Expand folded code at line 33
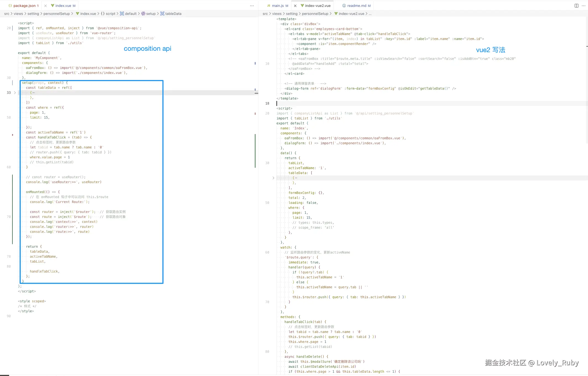Screen dimensions: 588x376 [x=15, y=93]
